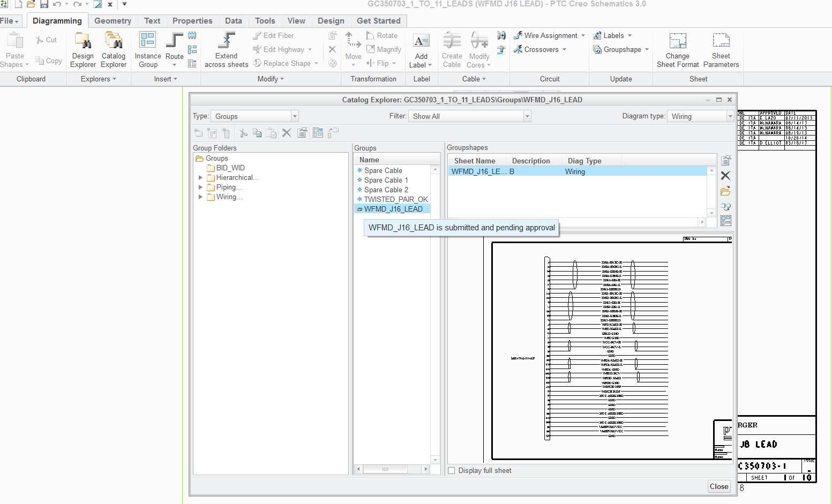Undo the last action

click(57, 4)
